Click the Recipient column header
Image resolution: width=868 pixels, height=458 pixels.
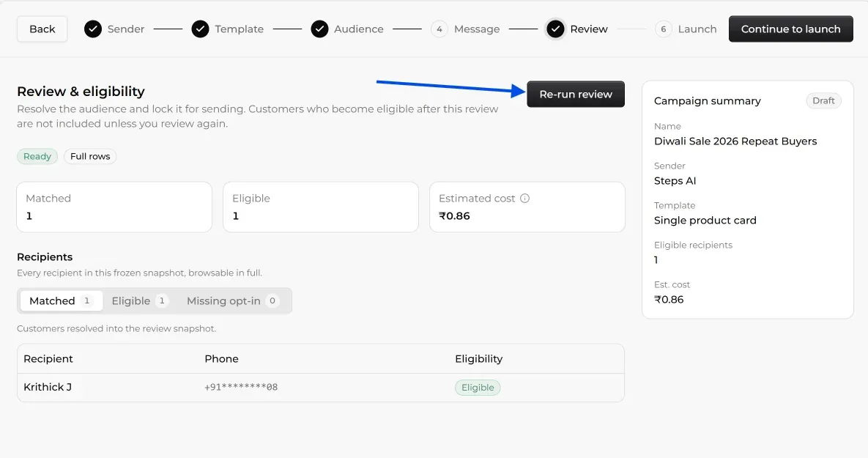[48, 359]
